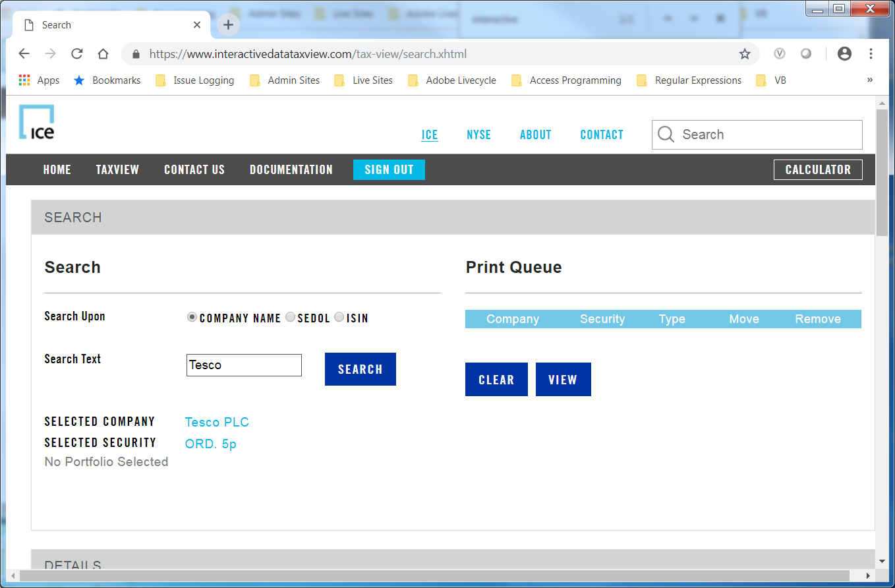The width and height of the screenshot is (895, 588).
Task: Open a new tab with the plus button
Action: tap(228, 25)
